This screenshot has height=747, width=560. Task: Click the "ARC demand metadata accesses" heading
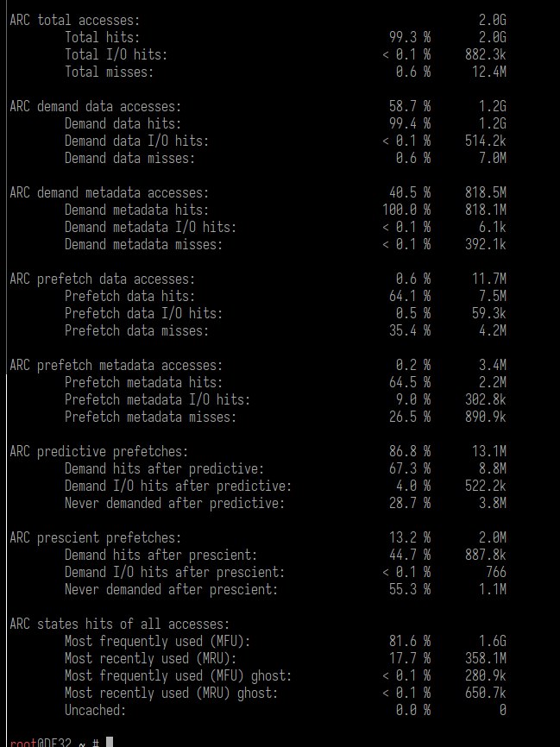[109, 192]
